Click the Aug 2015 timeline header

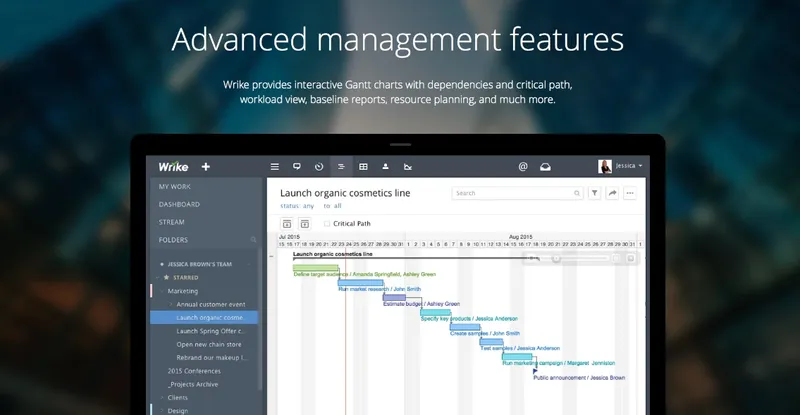pos(520,237)
